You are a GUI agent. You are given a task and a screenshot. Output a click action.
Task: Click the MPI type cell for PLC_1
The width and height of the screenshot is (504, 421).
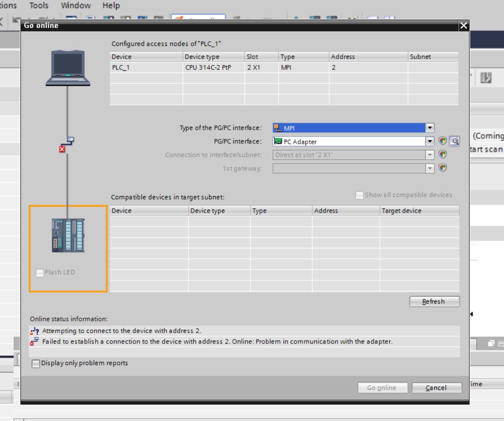[304, 68]
